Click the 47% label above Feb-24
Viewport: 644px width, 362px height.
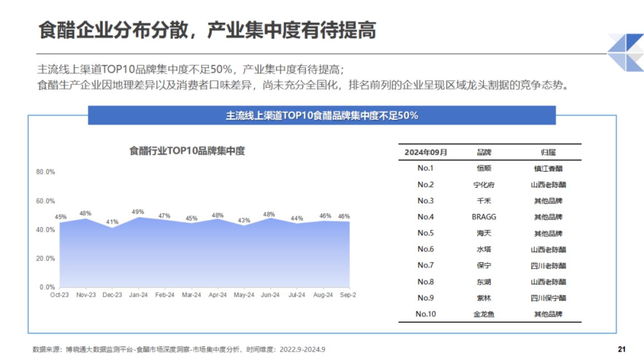click(164, 215)
